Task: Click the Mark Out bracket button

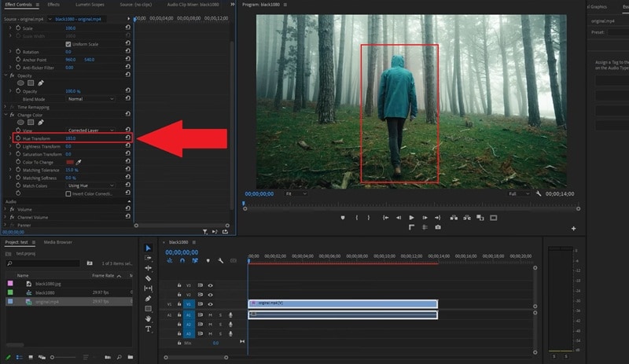Action: pyautogui.click(x=369, y=218)
